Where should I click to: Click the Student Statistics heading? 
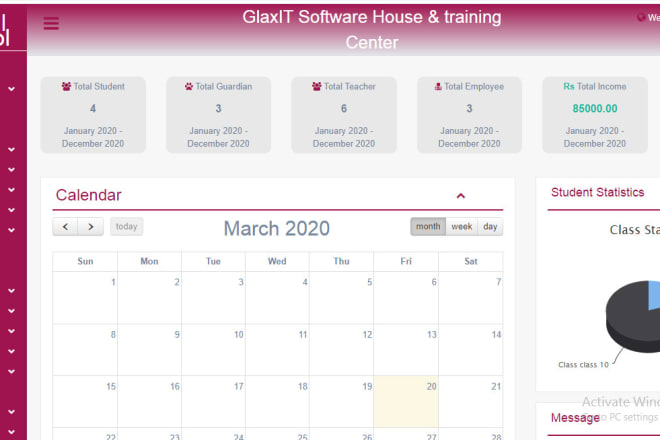[597, 192]
